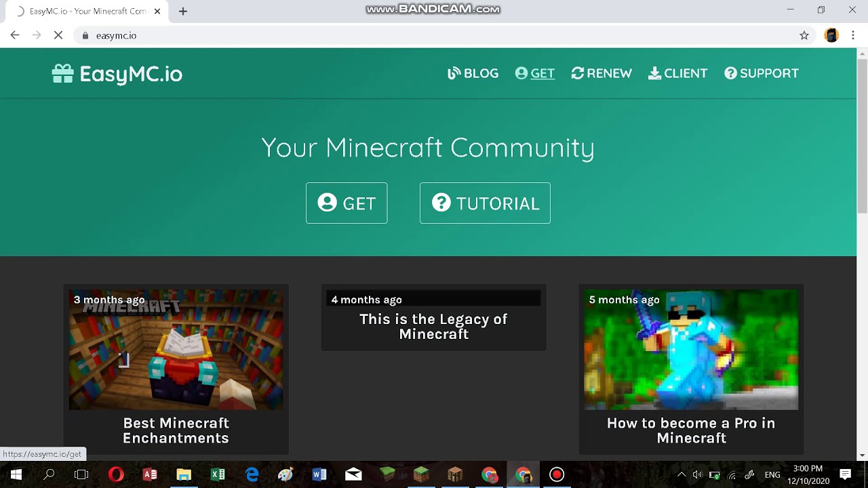The image size is (868, 488).
Task: Open Bandicam recorder taskbar icon
Action: coord(557,474)
